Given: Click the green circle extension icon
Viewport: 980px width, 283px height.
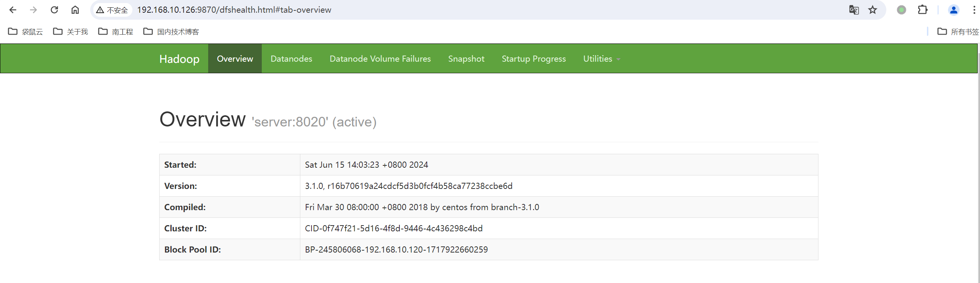Looking at the screenshot, I should point(901,10).
